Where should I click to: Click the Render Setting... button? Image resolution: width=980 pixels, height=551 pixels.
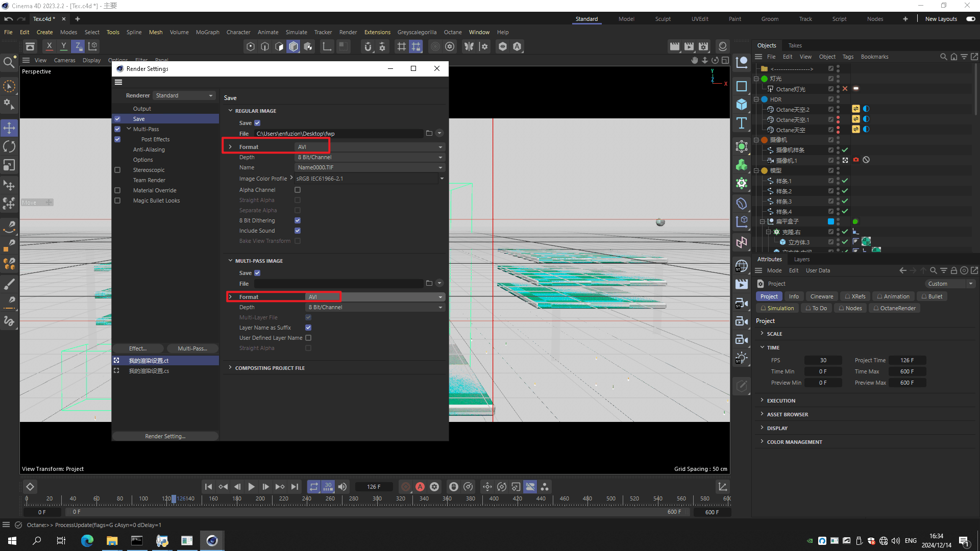point(165,436)
